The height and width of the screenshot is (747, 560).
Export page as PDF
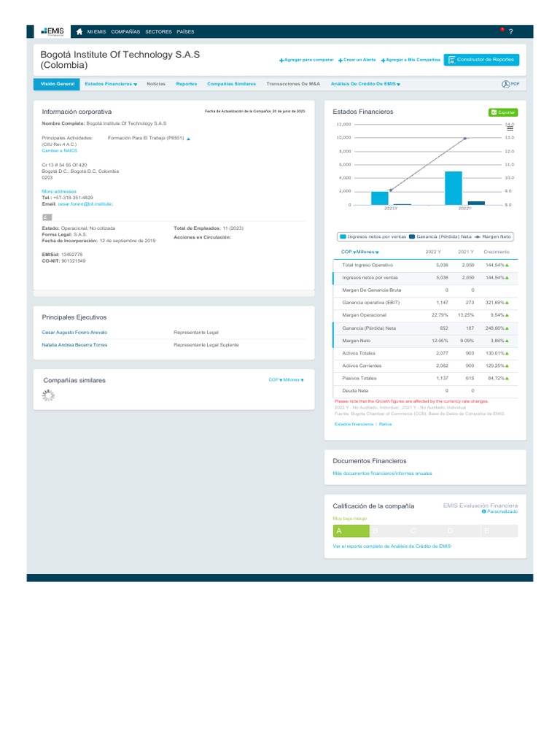[510, 84]
